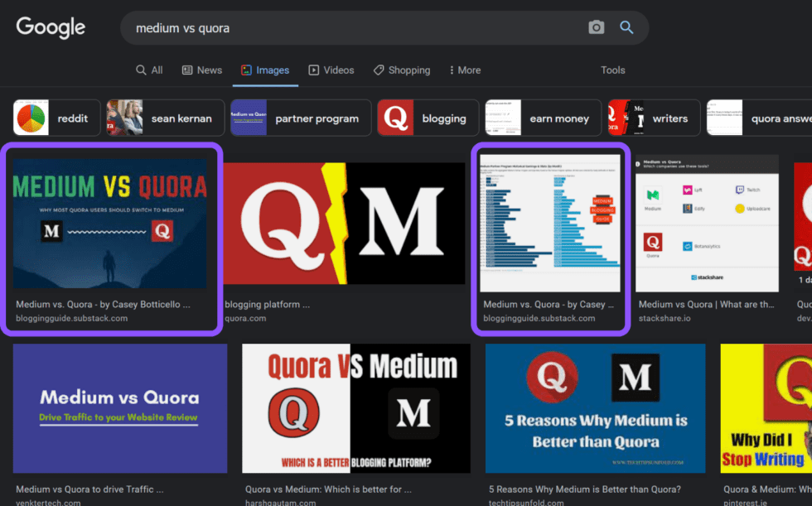Open the Videos tab
This screenshot has width=812, height=506.
pyautogui.click(x=331, y=70)
